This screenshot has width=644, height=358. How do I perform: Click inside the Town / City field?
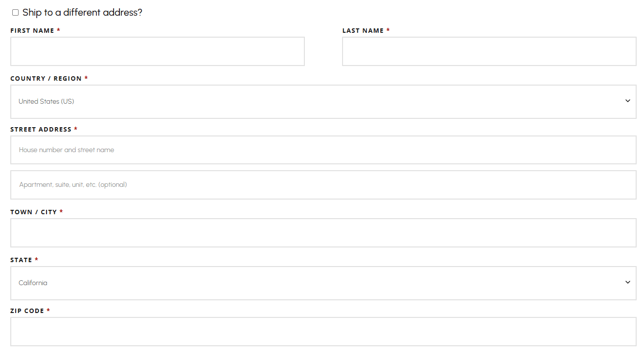click(x=323, y=233)
